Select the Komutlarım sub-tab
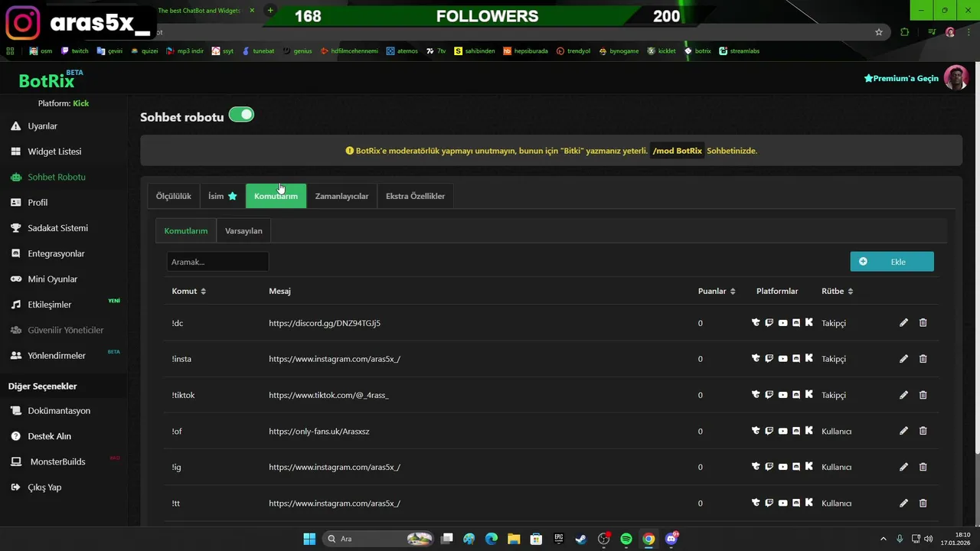 (186, 231)
